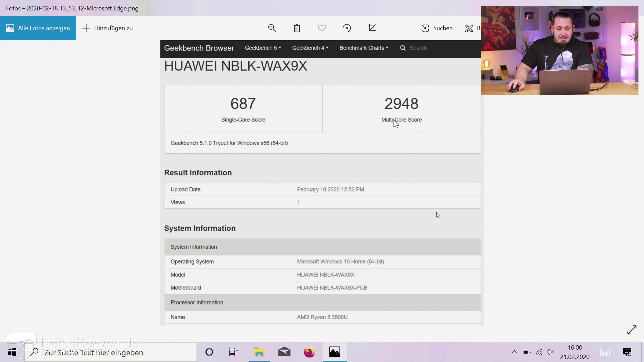This screenshot has width=644, height=362.
Task: Click HUAWEI NBLK-WAX9X heading
Action: [x=235, y=66]
